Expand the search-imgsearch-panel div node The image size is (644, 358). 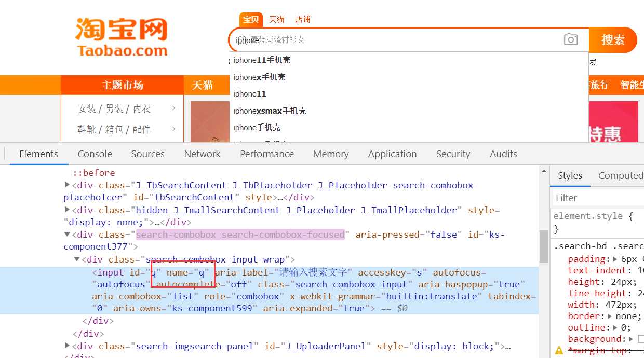(x=67, y=346)
